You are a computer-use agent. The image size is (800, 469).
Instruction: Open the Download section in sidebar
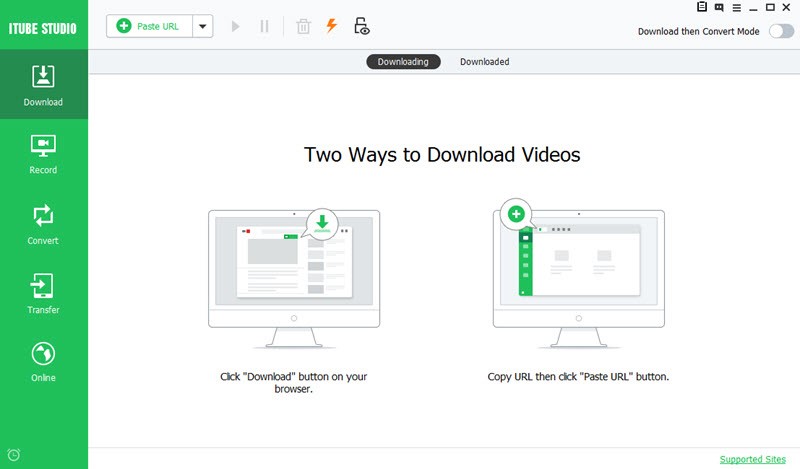pos(43,86)
